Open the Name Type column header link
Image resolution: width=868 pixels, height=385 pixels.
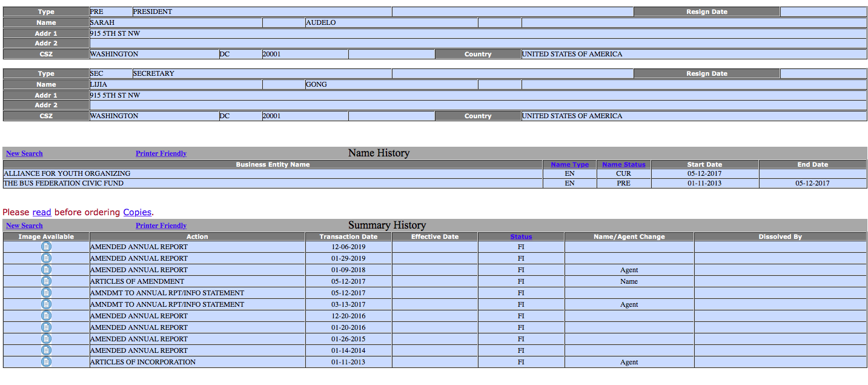coord(569,164)
